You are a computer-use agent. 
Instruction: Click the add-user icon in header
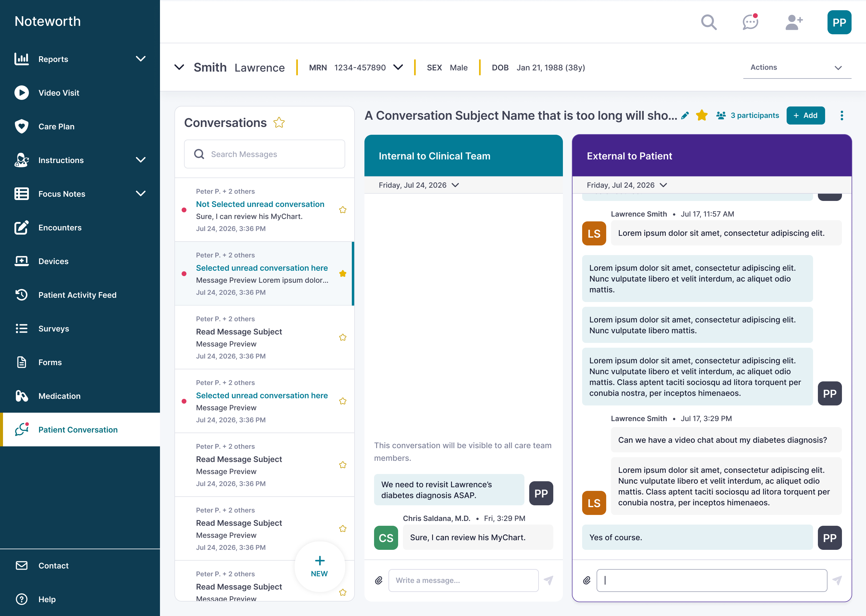[x=794, y=22]
